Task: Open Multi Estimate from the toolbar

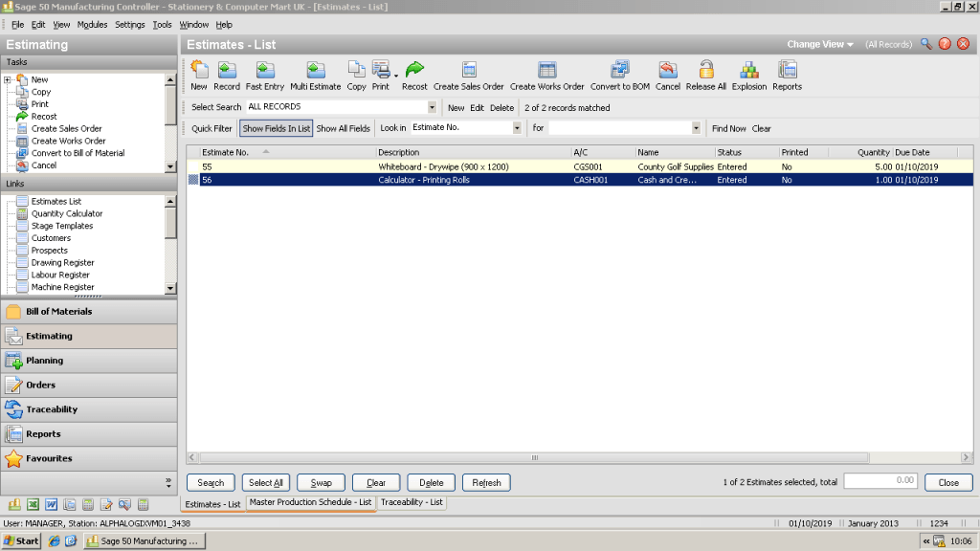Action: [316, 77]
